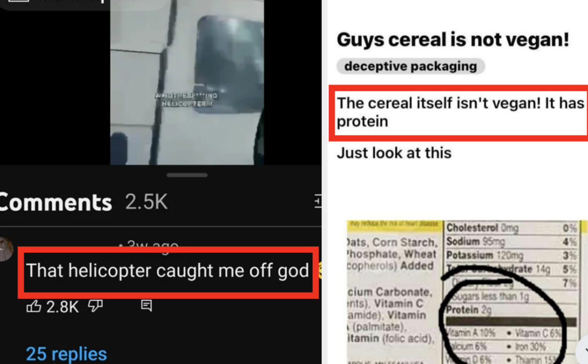Open the 'deceptive packaging' tag
The height and width of the screenshot is (364, 588).
pyautogui.click(x=411, y=66)
